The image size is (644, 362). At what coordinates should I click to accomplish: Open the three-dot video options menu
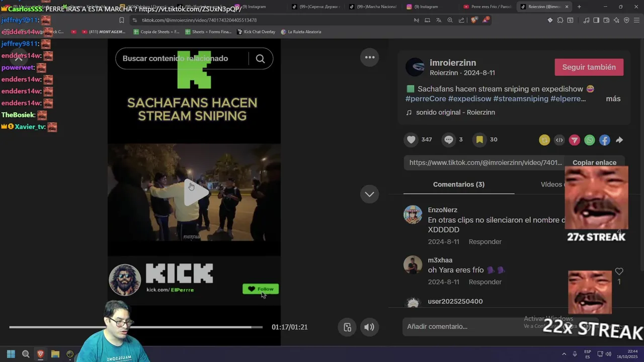coord(370,57)
